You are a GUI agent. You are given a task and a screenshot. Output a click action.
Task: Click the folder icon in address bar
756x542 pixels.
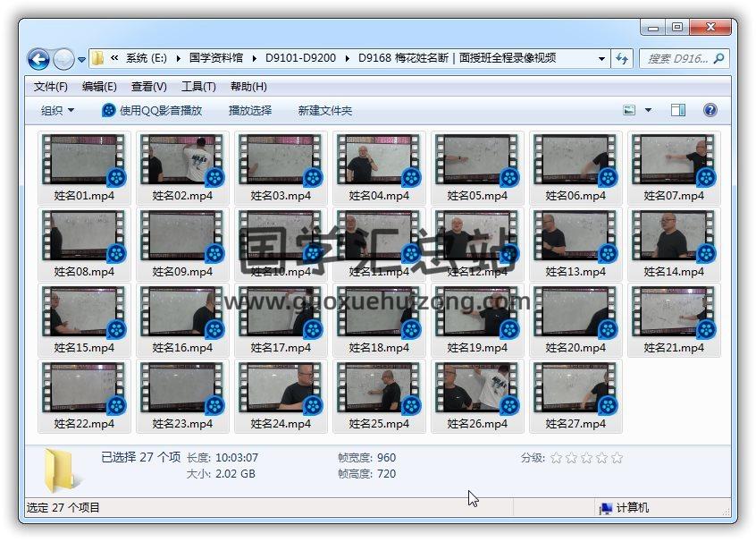click(97, 58)
